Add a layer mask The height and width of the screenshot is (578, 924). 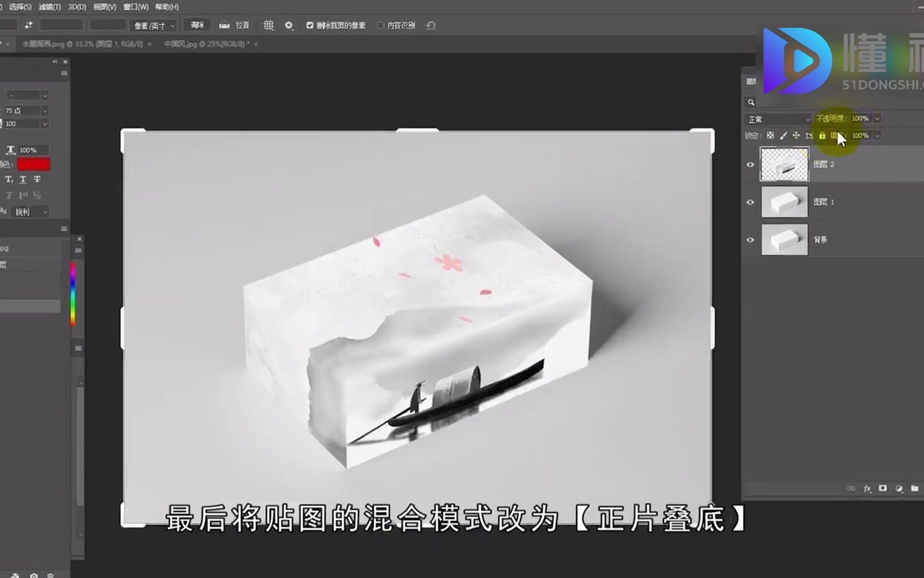(x=883, y=488)
